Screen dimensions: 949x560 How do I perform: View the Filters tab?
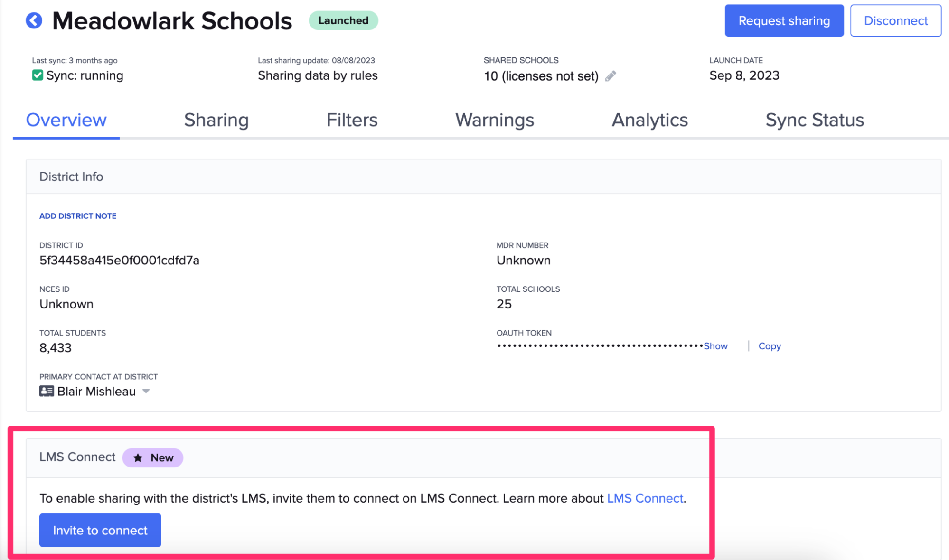(x=352, y=120)
